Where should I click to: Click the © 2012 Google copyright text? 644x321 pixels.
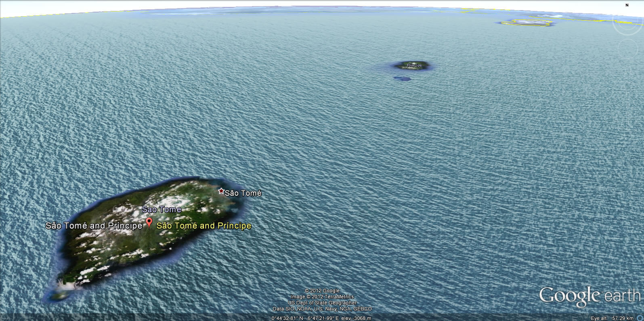[322, 291]
